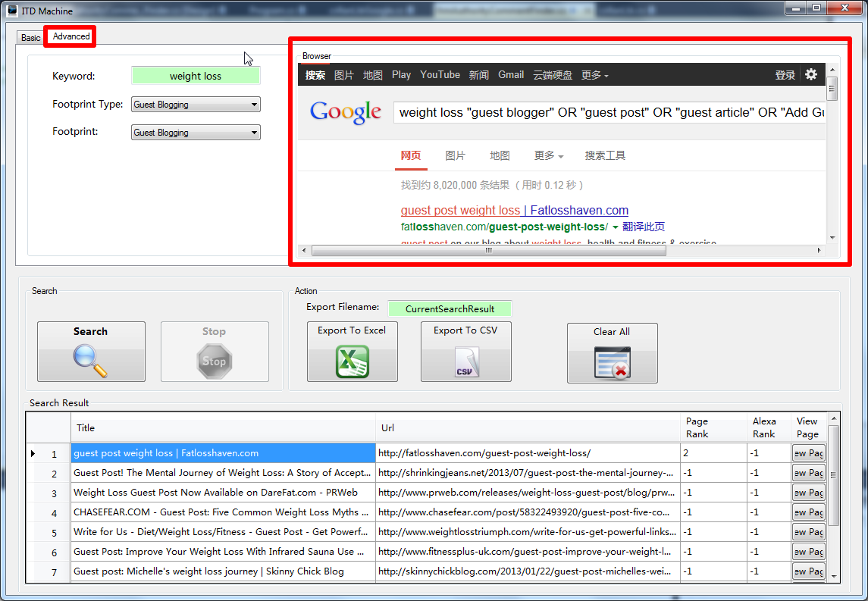This screenshot has height=601, width=868.
Task: Open Gmail in the Google top bar
Action: click(x=511, y=75)
